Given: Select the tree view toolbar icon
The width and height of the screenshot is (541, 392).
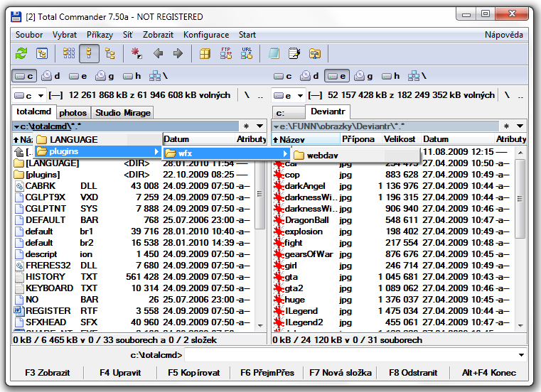Looking at the screenshot, I should pyautogui.click(x=109, y=53).
